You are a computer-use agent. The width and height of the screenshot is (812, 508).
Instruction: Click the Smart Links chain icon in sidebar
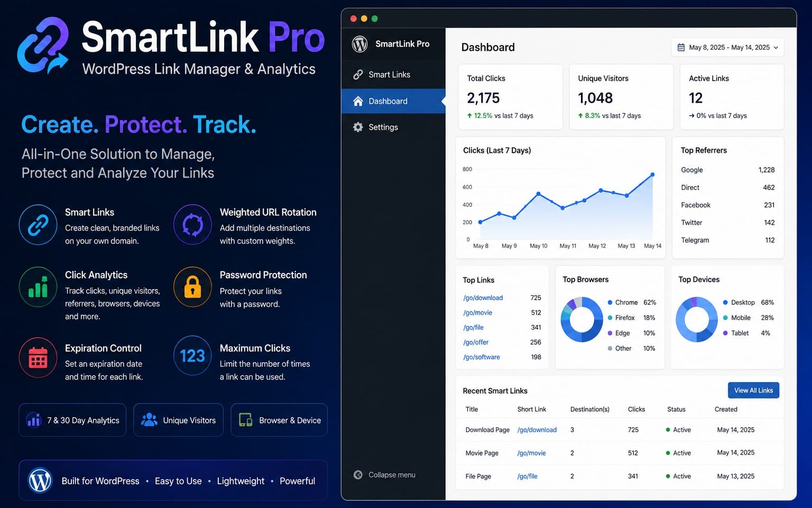358,75
